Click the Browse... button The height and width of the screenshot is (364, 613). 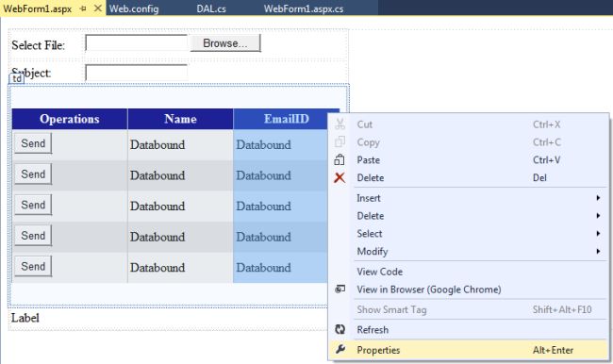(x=225, y=43)
